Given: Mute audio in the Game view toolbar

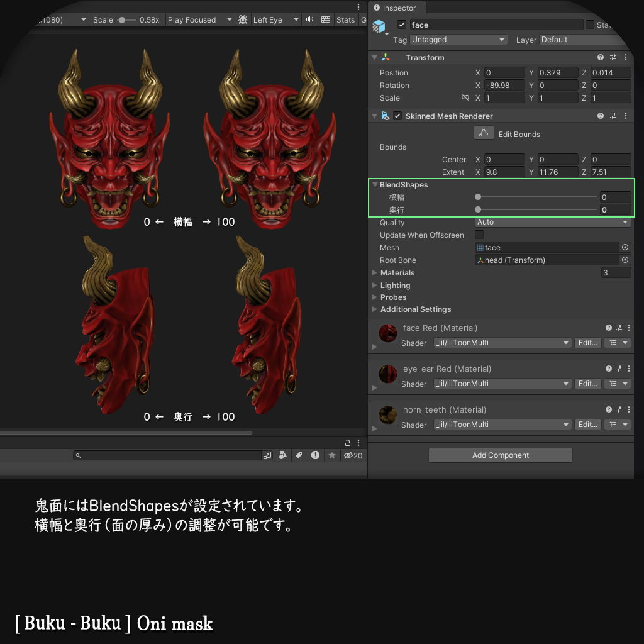Looking at the screenshot, I should pos(309,19).
